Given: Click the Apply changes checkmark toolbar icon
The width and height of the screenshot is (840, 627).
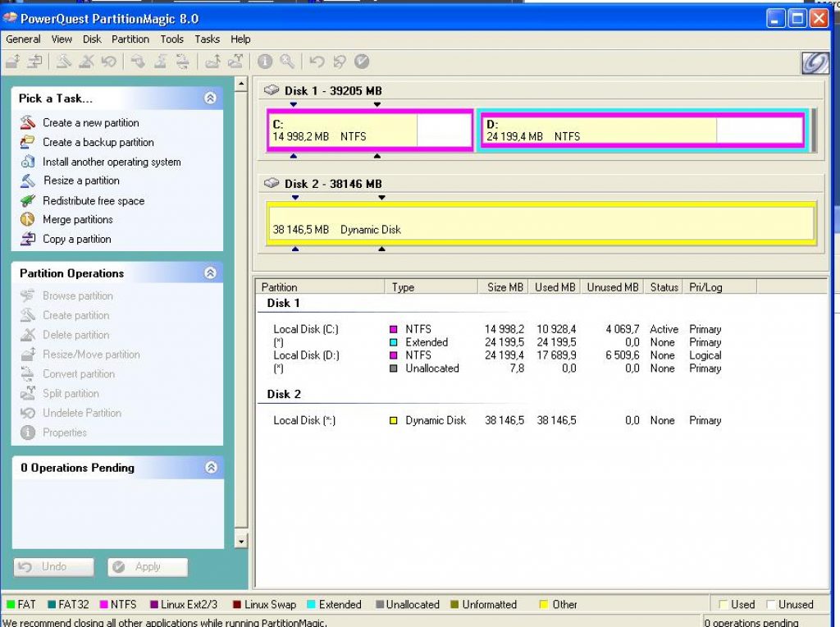Looking at the screenshot, I should (362, 62).
